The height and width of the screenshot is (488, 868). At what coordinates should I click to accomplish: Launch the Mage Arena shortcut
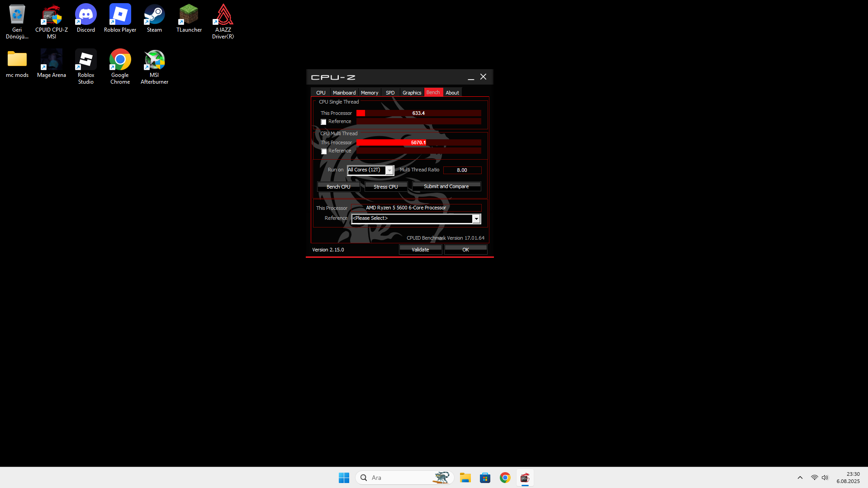point(52,64)
